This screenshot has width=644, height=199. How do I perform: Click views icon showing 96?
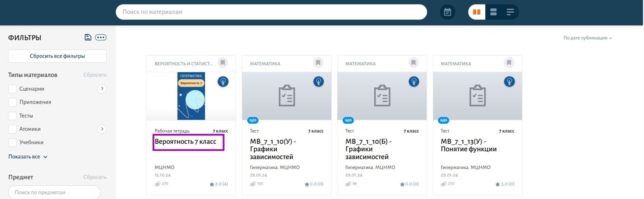[348, 184]
